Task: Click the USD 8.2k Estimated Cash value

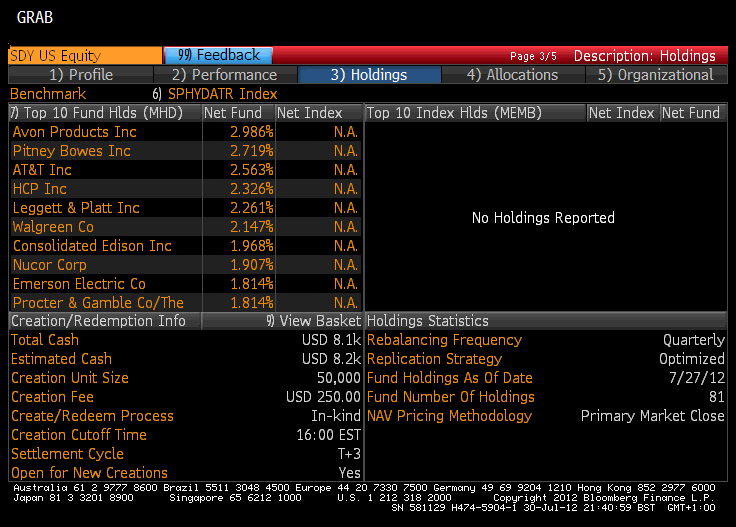Action: click(x=331, y=359)
